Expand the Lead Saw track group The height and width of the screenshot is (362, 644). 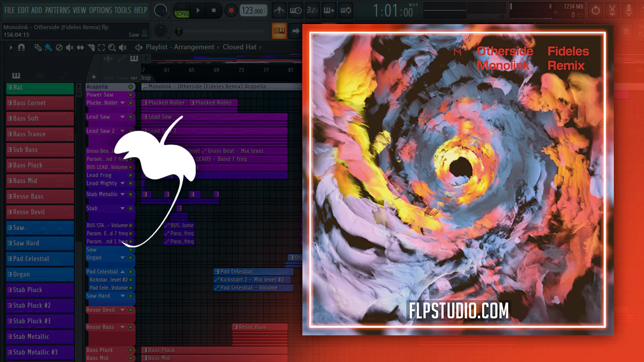(122, 117)
